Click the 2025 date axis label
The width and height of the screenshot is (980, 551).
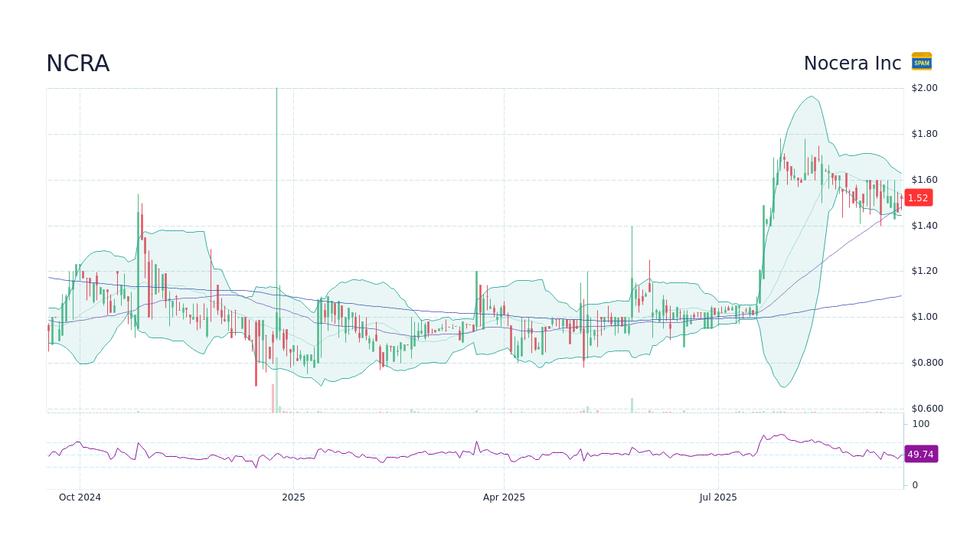click(293, 497)
